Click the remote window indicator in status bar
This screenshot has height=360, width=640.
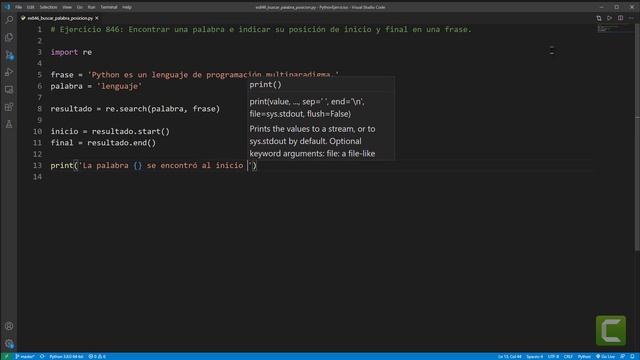click(6, 356)
